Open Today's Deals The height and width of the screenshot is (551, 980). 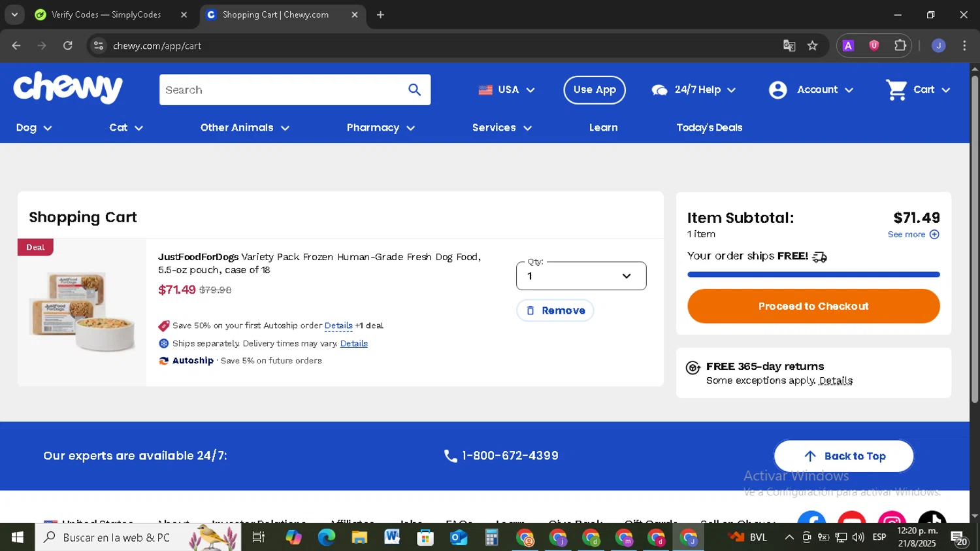(x=710, y=127)
